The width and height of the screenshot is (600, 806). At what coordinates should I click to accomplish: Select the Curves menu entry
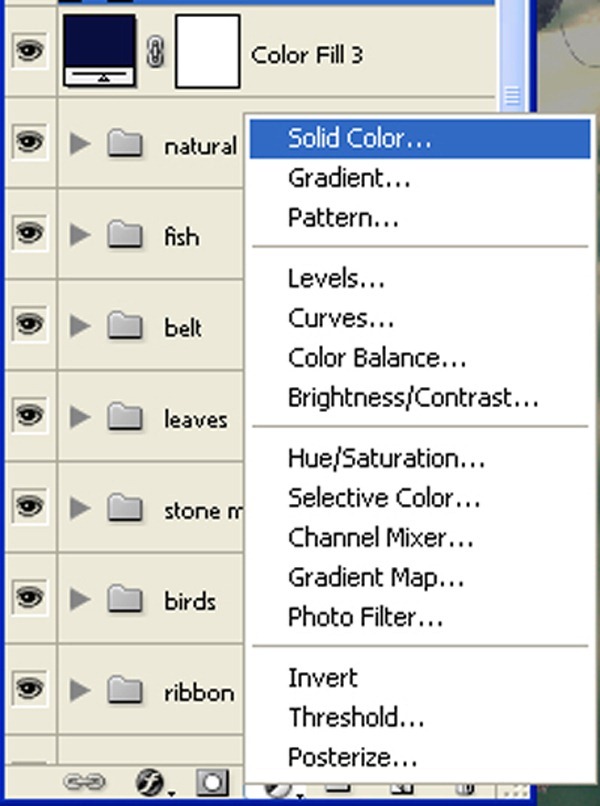[341, 318]
